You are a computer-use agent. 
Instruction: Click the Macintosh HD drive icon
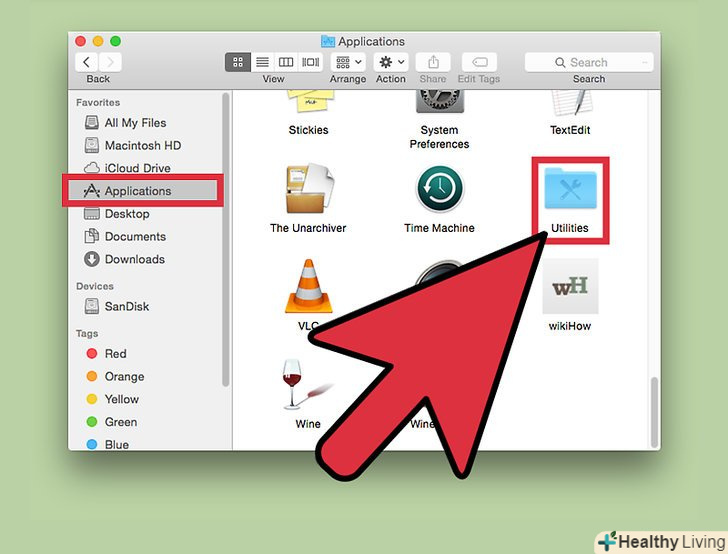[x=92, y=145]
